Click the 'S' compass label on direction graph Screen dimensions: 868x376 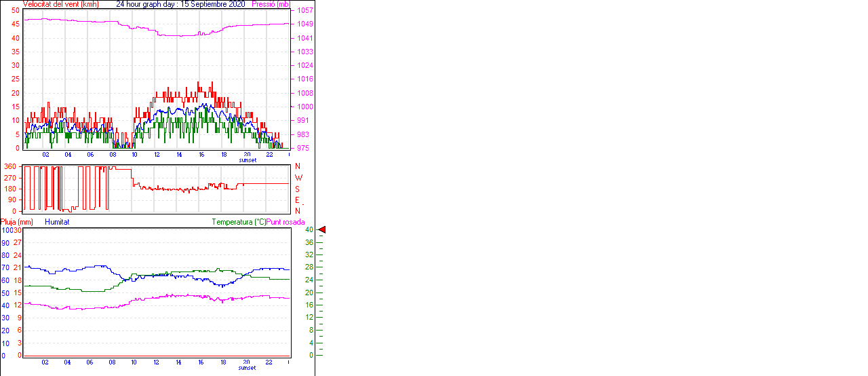click(x=298, y=189)
